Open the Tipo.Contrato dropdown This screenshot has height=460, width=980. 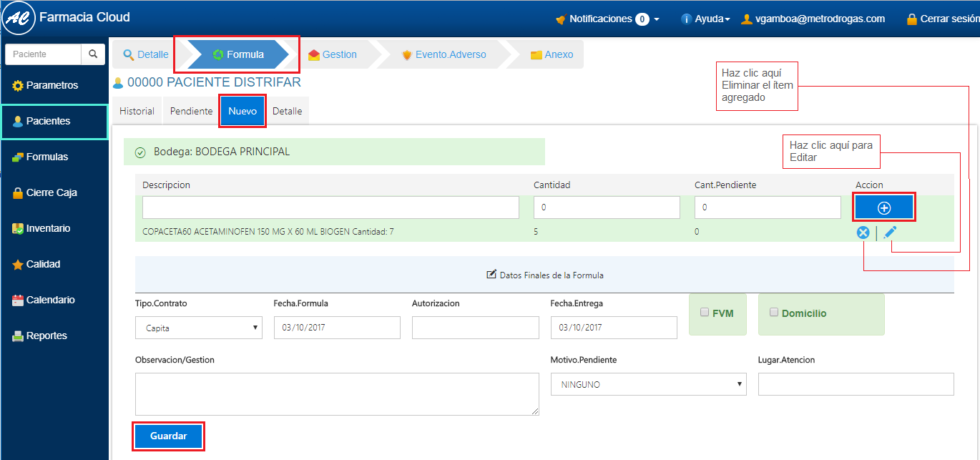(x=199, y=328)
